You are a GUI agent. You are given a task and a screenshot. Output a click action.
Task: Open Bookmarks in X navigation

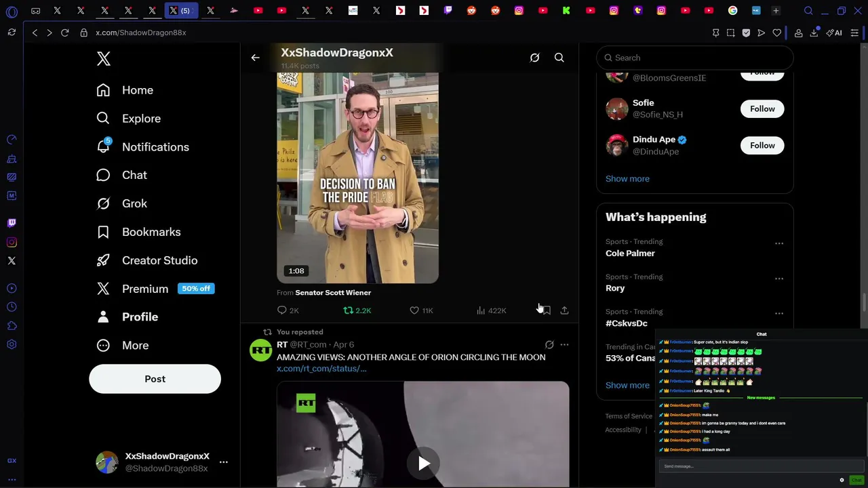point(139,232)
